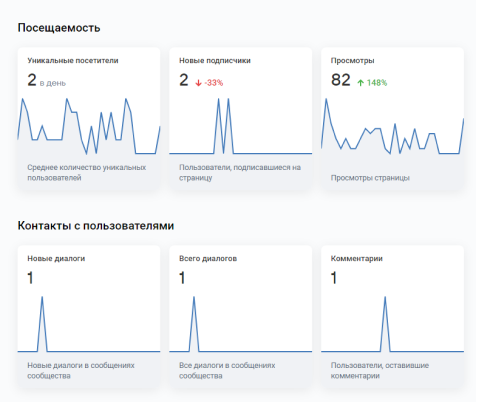Click 'Все диалоги в сообщениях сообщества' text
This screenshot has width=481, height=402.
(227, 371)
